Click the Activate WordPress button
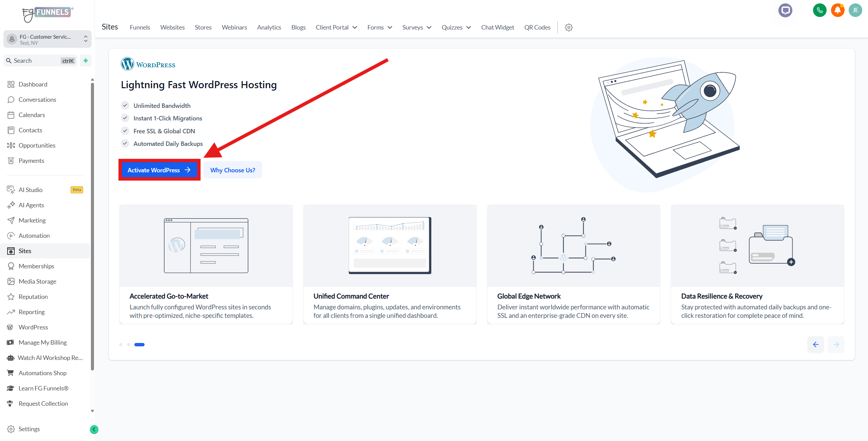Viewport: 868px width, 441px height. (x=159, y=170)
